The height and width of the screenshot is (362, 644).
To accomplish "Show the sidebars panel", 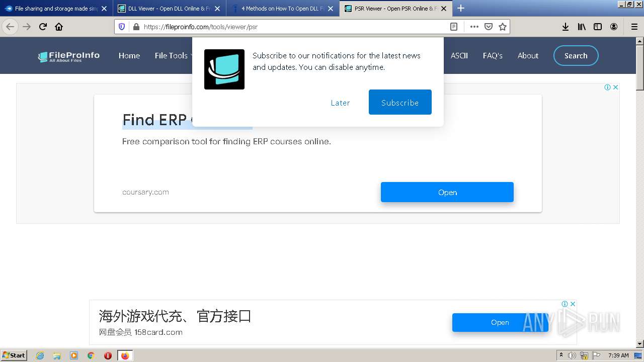I will tap(598, 27).
